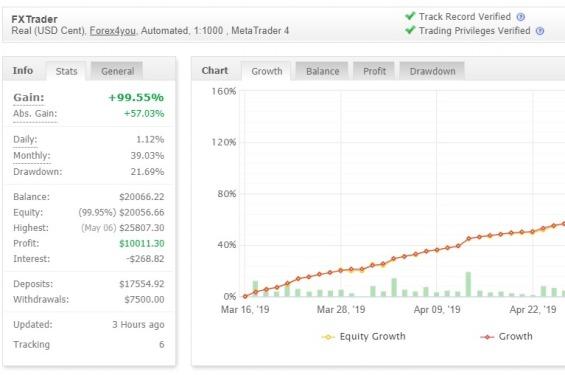Click the tallest green profit bar
565x375 pixels.
pos(468,284)
